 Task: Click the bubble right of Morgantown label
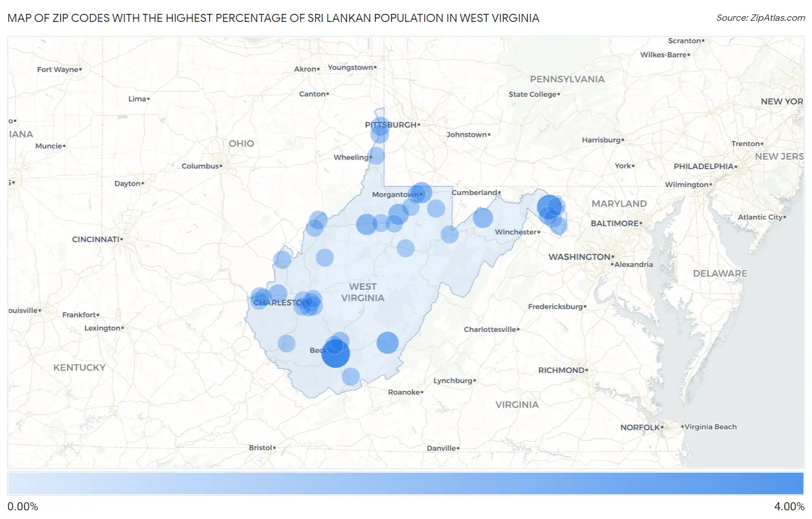point(420,192)
